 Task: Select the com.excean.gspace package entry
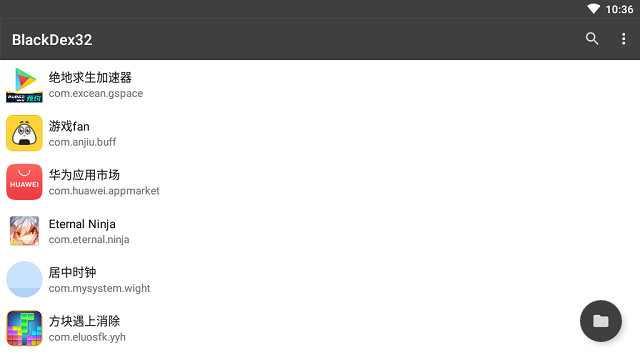click(x=96, y=93)
